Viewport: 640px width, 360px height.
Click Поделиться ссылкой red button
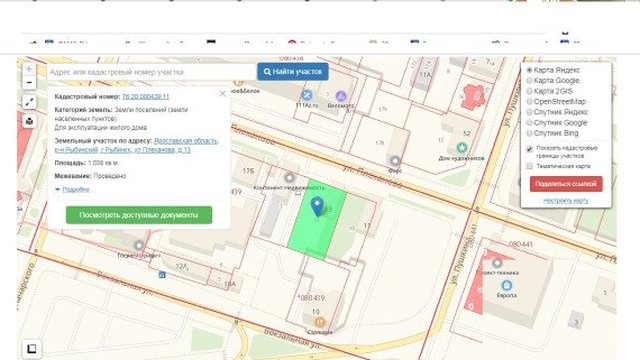(x=566, y=184)
